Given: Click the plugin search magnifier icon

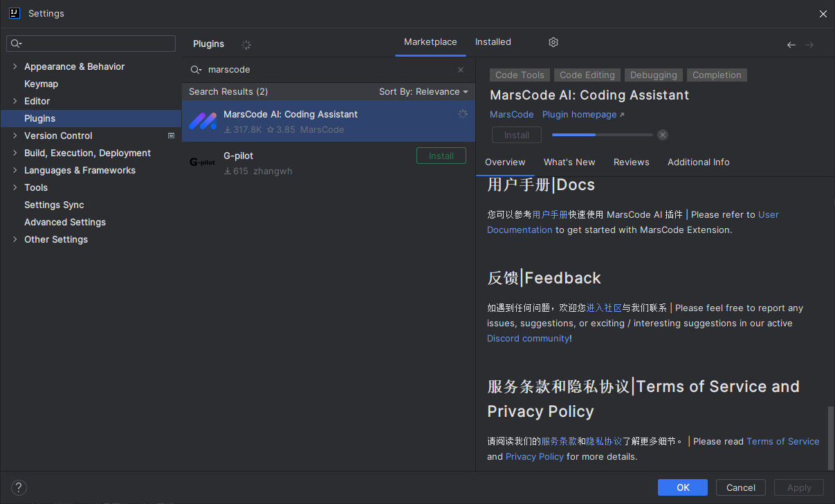Looking at the screenshot, I should coord(197,70).
